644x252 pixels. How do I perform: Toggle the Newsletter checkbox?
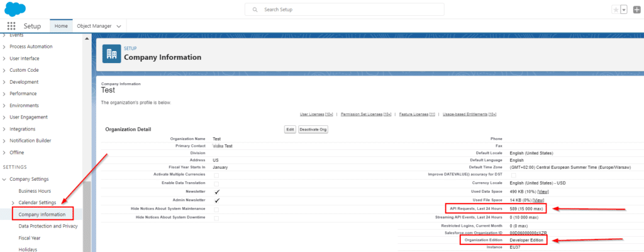216,191
